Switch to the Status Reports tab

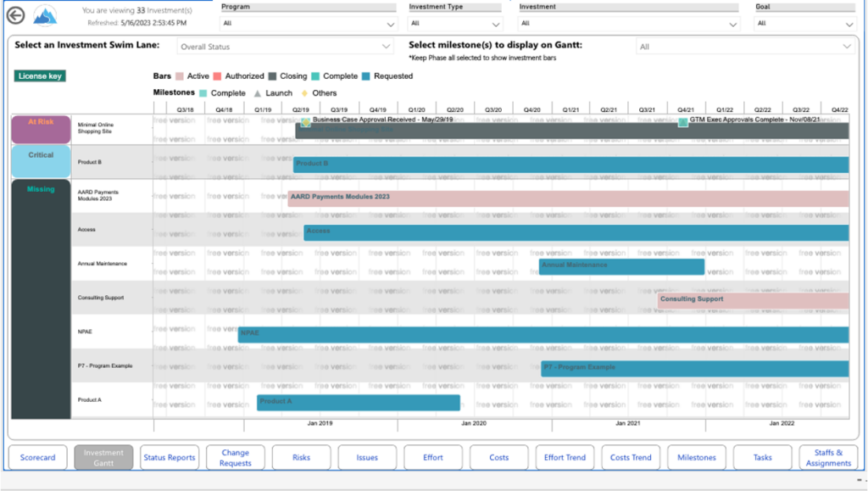tap(169, 457)
